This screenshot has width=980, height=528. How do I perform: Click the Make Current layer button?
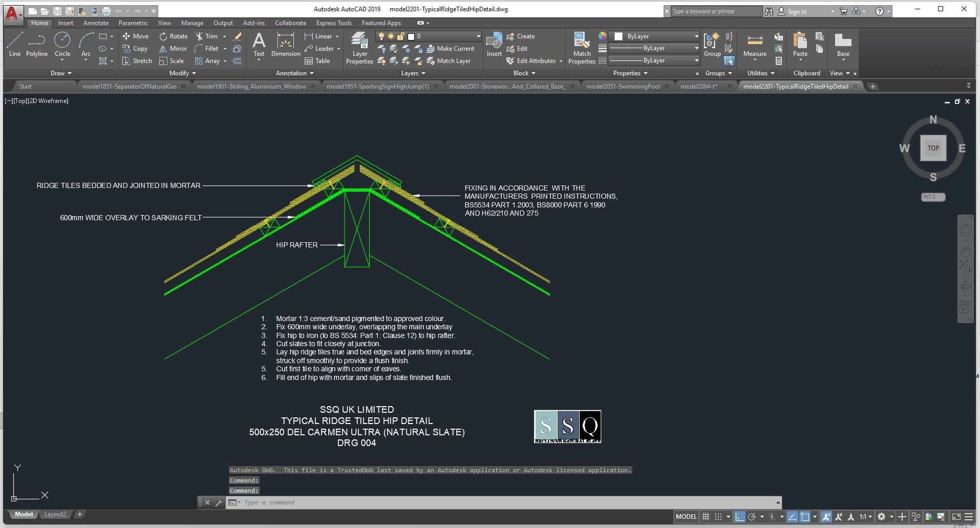tap(451, 49)
